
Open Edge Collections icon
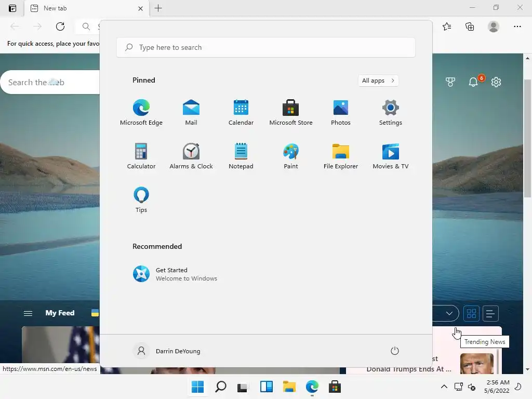point(470,26)
